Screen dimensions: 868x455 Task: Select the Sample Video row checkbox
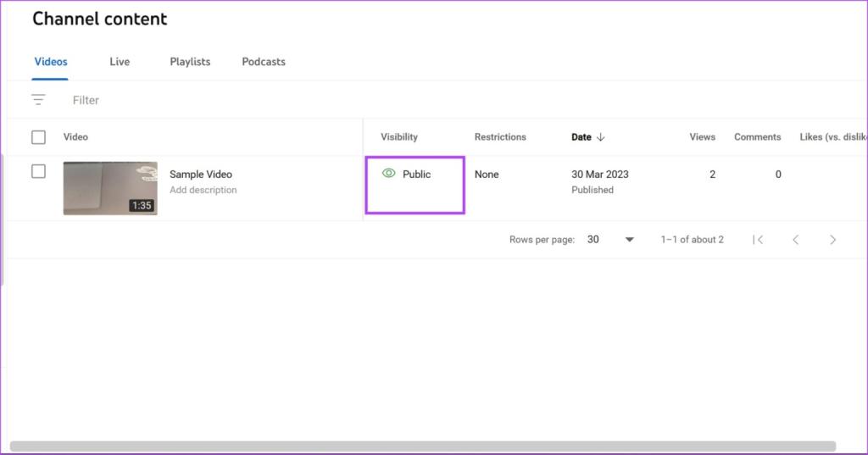pyautogui.click(x=38, y=172)
